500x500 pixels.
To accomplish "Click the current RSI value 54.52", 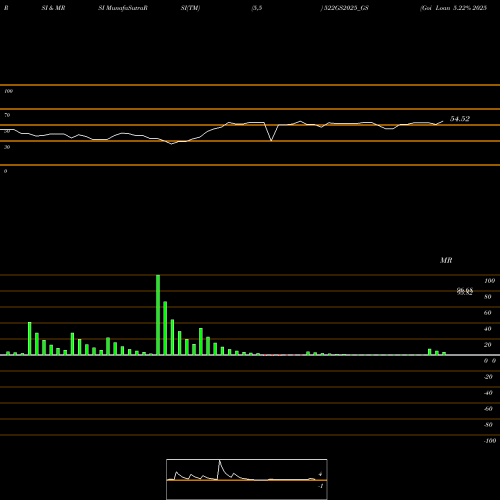I will click(460, 119).
